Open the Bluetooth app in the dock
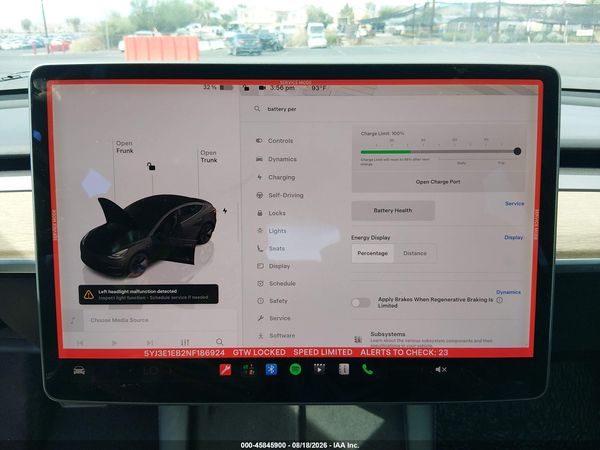 [x=271, y=369]
